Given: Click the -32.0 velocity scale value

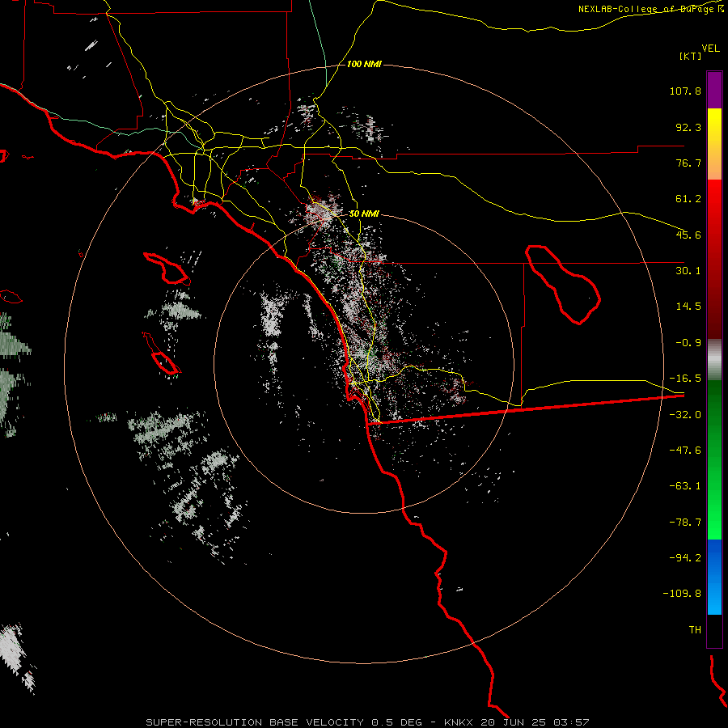Looking at the screenshot, I should click(685, 415).
